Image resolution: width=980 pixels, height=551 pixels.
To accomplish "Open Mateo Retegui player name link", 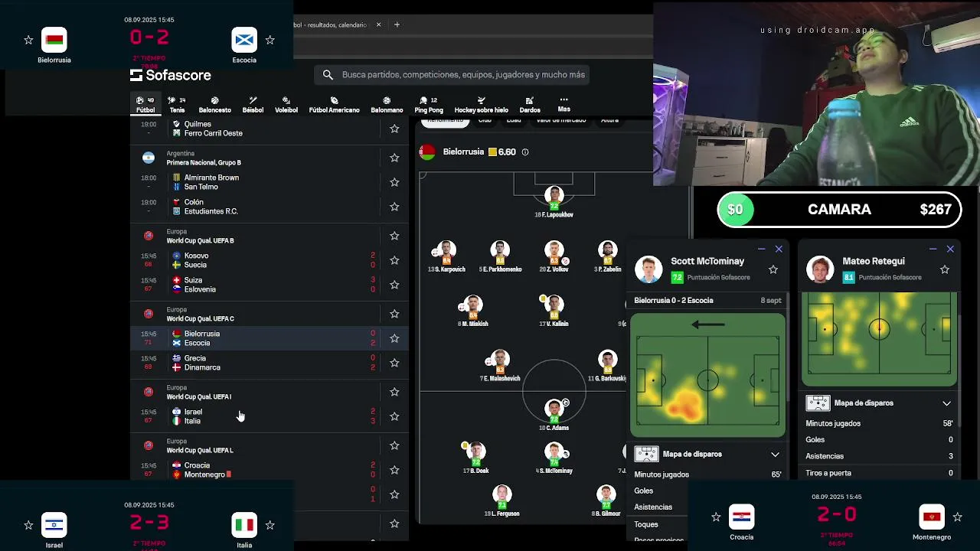I will coord(874,261).
